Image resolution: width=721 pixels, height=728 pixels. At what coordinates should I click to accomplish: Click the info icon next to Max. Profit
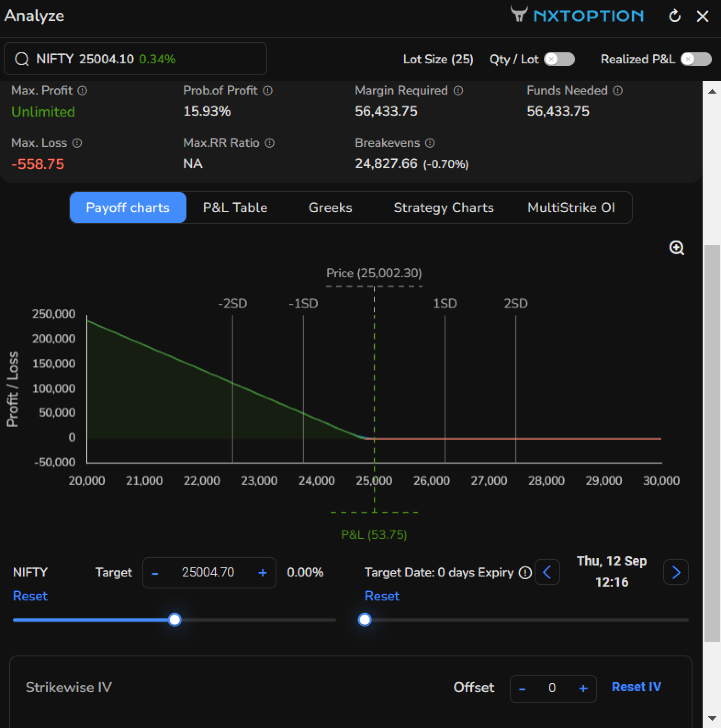(x=82, y=90)
